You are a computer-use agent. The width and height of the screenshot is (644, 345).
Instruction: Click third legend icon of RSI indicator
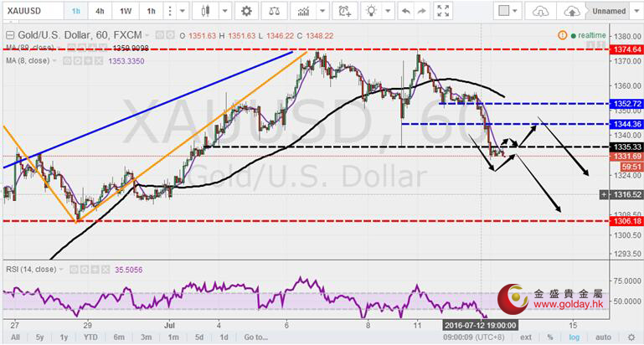pyautogui.click(x=97, y=270)
